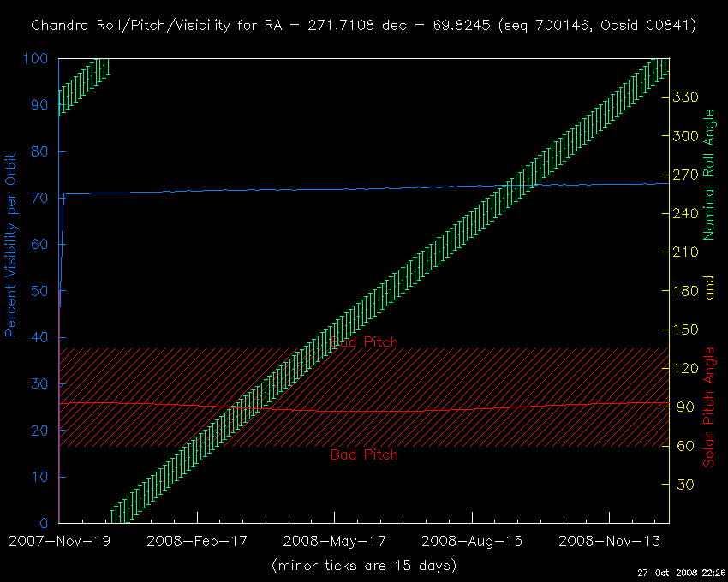This screenshot has width=728, height=582.
Task: Select the 2008-May-17 axis date
Action: click(x=334, y=541)
